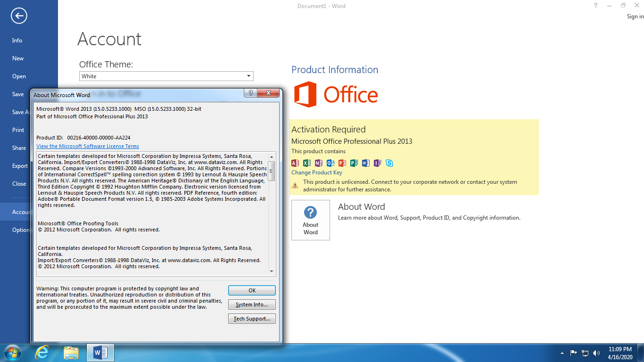Click the Skype (Lync) app icon

pos(389,163)
